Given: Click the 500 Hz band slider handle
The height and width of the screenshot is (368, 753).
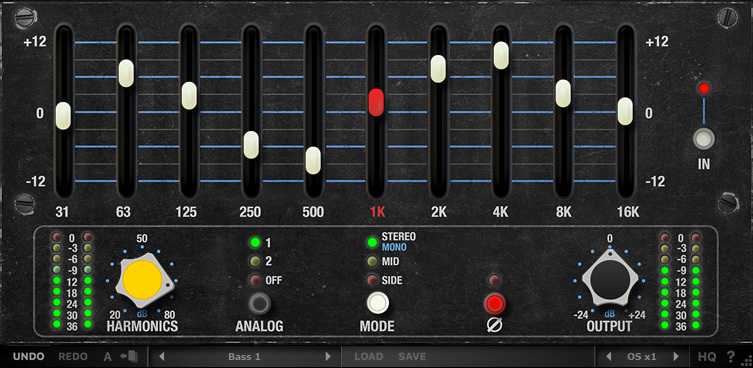Looking at the screenshot, I should pyautogui.click(x=313, y=160).
